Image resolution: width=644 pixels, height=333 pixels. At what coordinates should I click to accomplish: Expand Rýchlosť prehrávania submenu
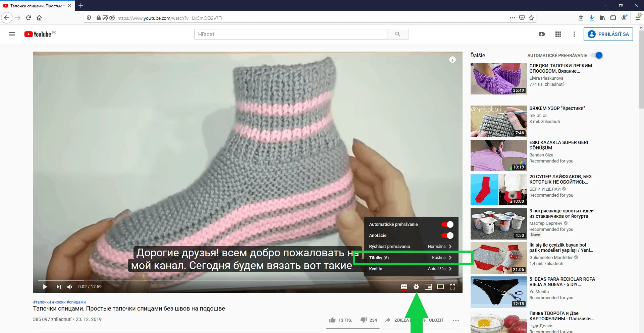click(411, 247)
